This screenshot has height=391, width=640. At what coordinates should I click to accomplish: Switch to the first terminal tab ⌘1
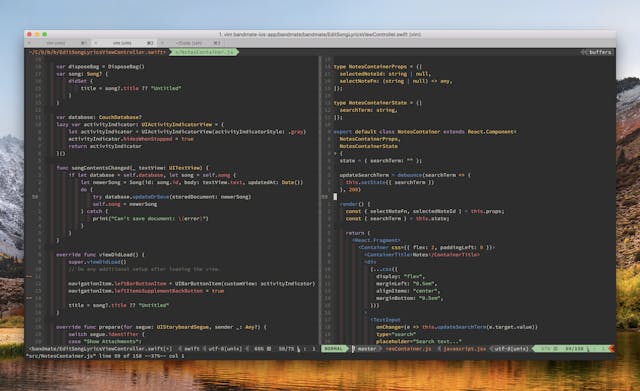59,43
